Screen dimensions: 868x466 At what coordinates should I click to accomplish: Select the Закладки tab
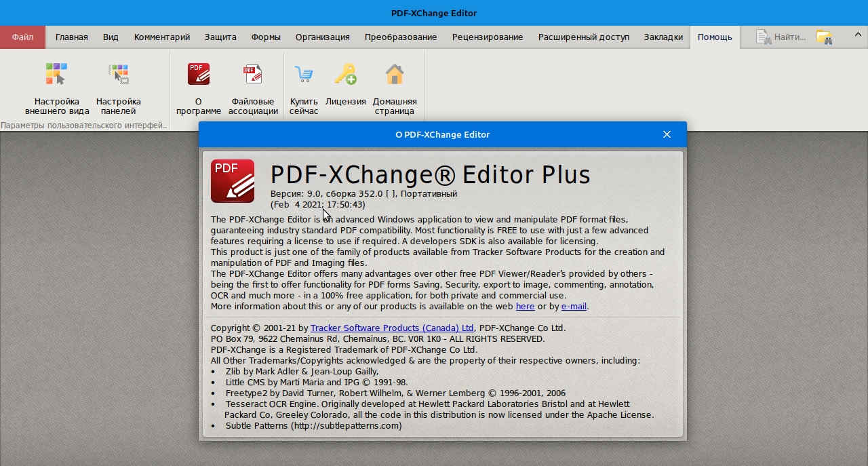pos(663,37)
